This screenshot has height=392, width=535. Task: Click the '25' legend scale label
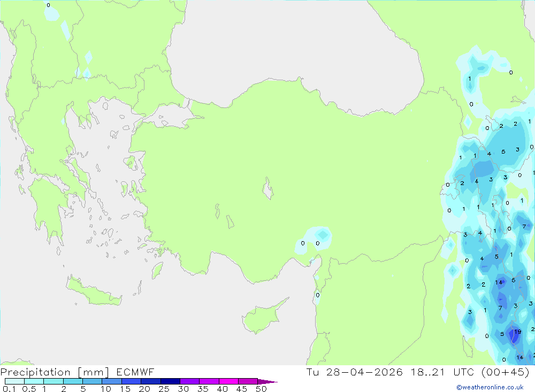[x=164, y=389]
